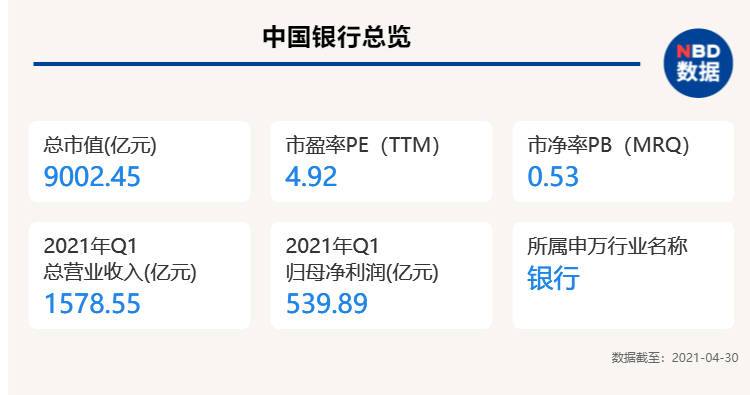This screenshot has width=750, height=395.
Task: Click the 539.89 net profit figure
Action: click(x=327, y=304)
